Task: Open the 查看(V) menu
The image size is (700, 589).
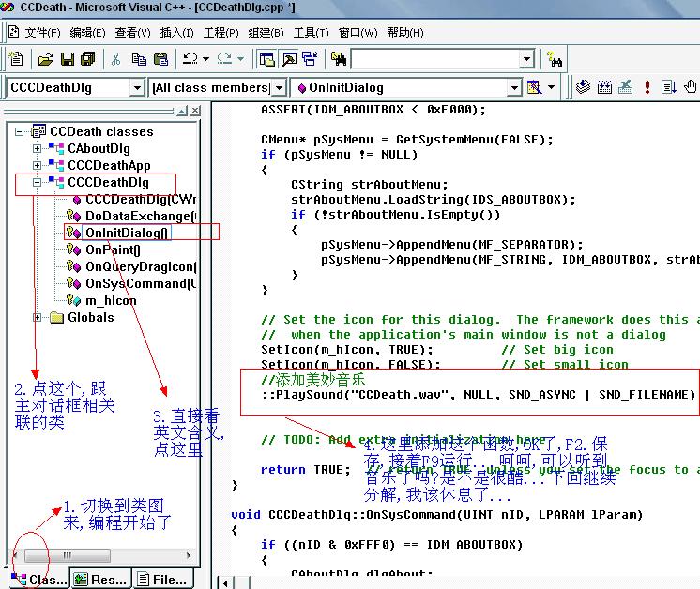Action: click(132, 33)
